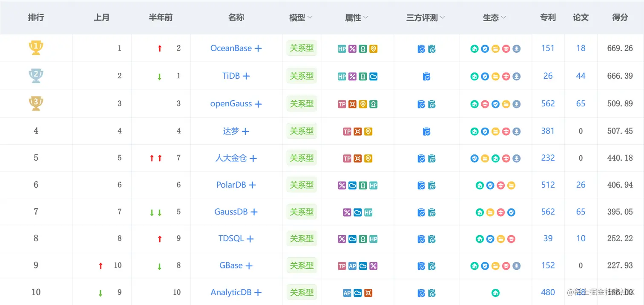Click the orange centralized icon in openGauss row
The width and height of the screenshot is (644, 305).
click(352, 104)
